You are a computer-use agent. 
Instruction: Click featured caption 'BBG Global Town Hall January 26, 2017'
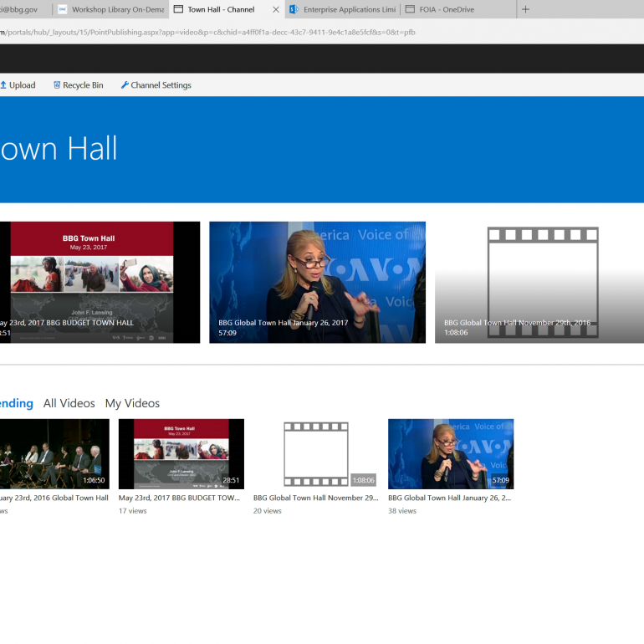tap(284, 323)
